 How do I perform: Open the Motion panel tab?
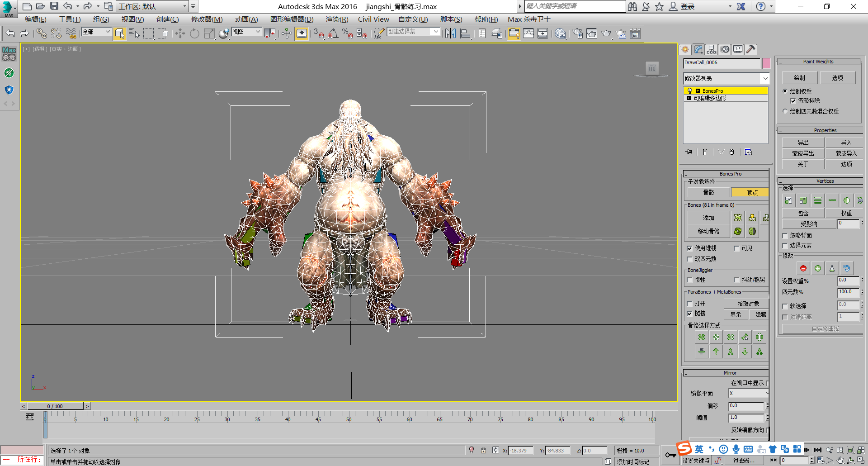coord(725,49)
